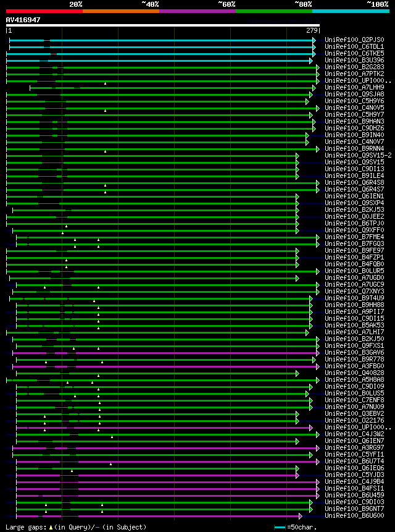This screenshot has width=395, height=532.
Task: Open the UniRef100_B9R778 entry
Action: coord(354,360)
